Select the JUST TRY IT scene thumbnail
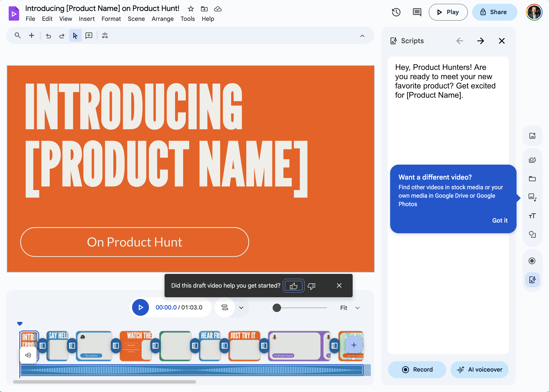549x392 pixels. tap(244, 346)
